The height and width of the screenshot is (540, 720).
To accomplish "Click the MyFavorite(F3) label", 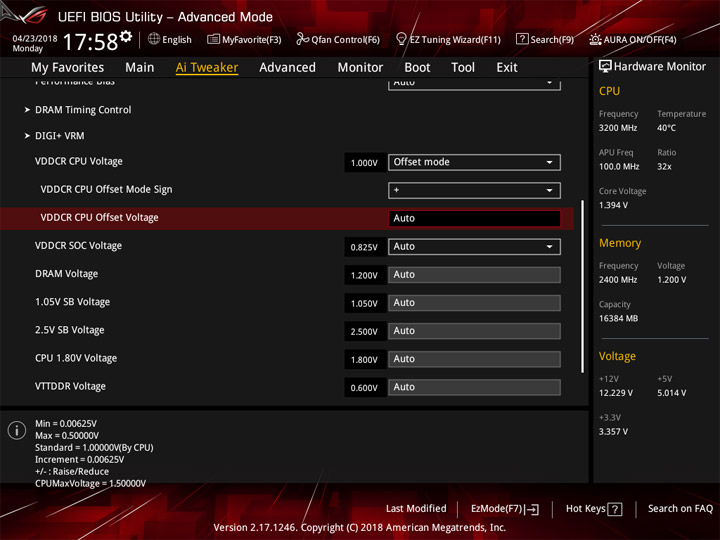I will pyautogui.click(x=252, y=39).
